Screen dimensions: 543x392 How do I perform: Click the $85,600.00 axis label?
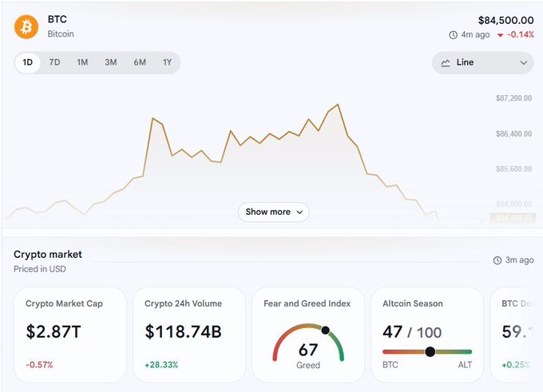click(514, 169)
